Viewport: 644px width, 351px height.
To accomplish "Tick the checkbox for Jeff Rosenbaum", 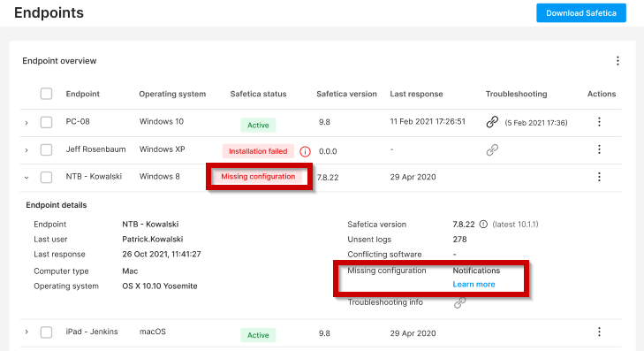I will (x=47, y=149).
